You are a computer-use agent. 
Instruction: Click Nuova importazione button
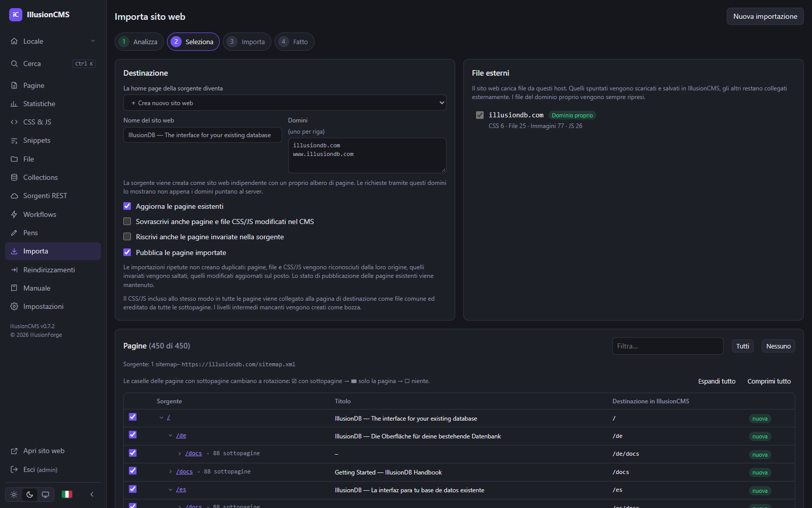point(765,16)
